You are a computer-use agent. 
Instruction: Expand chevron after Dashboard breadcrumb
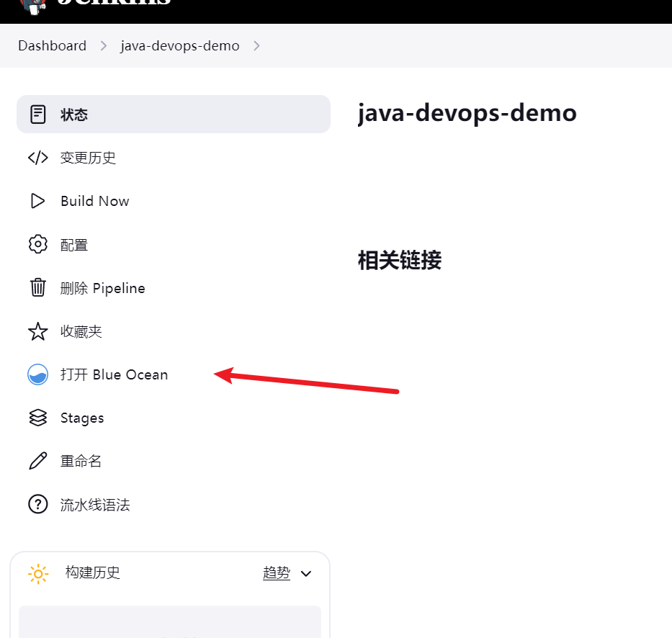tap(103, 45)
